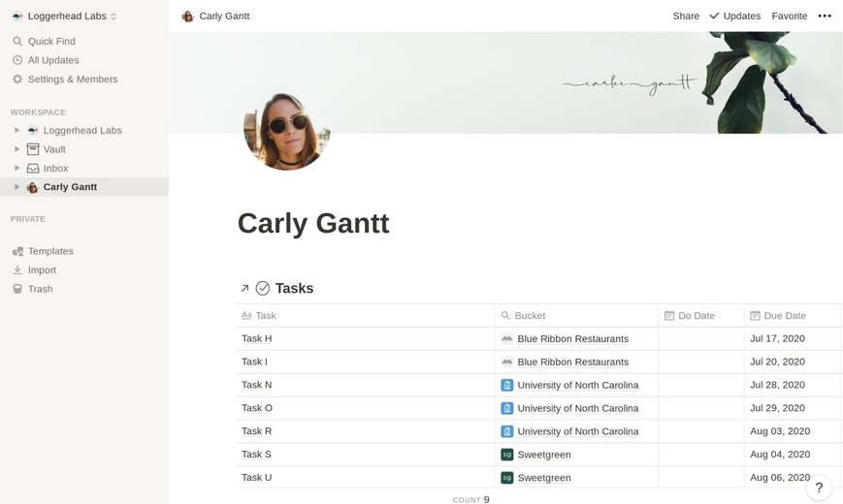Click Favorite in the top bar

pyautogui.click(x=790, y=16)
